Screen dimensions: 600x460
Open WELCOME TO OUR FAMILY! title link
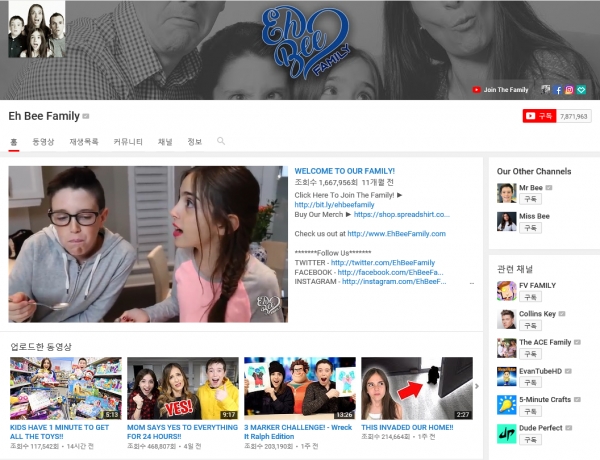(344, 171)
